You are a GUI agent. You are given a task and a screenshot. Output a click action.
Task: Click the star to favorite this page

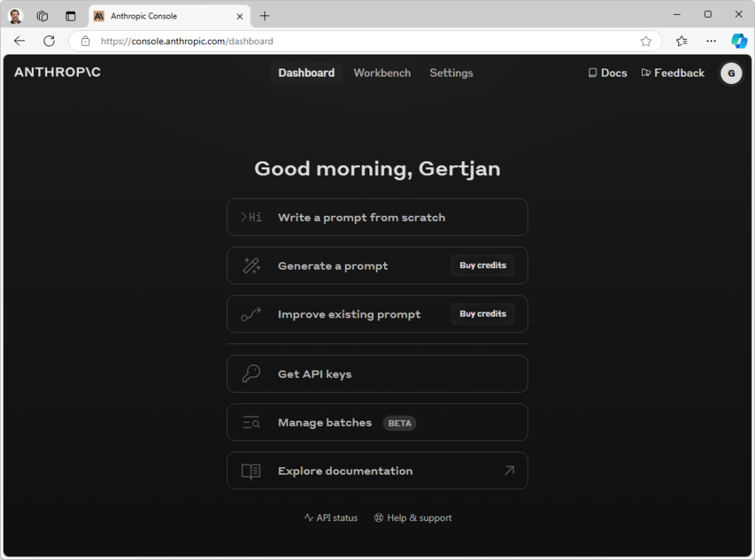[646, 41]
